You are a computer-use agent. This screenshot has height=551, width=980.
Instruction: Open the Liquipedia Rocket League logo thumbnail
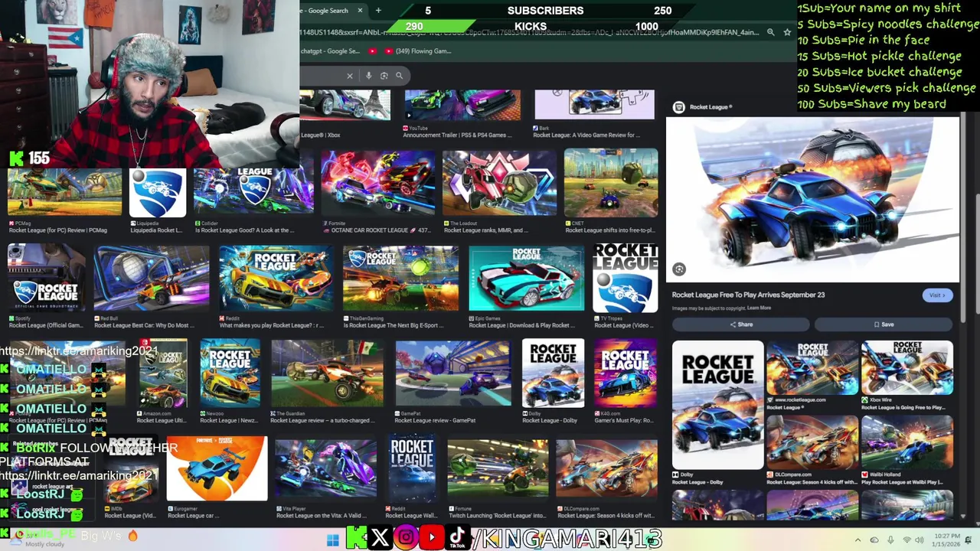click(157, 194)
